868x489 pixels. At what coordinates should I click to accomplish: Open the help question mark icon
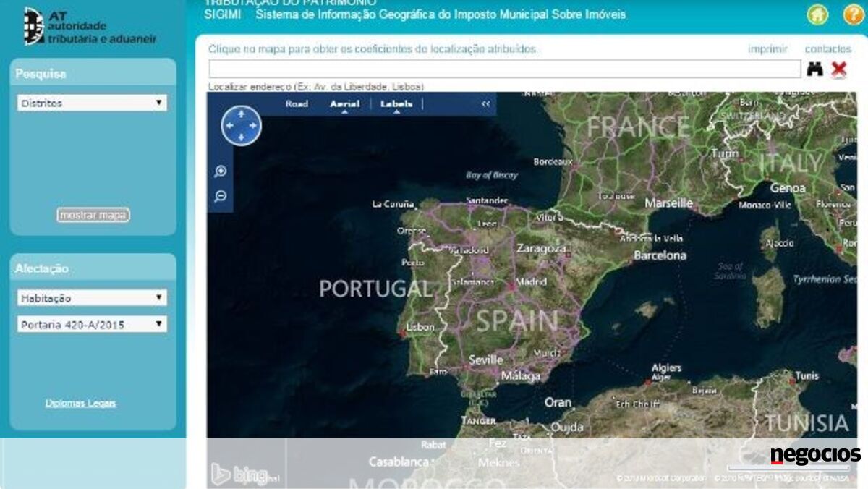(854, 14)
